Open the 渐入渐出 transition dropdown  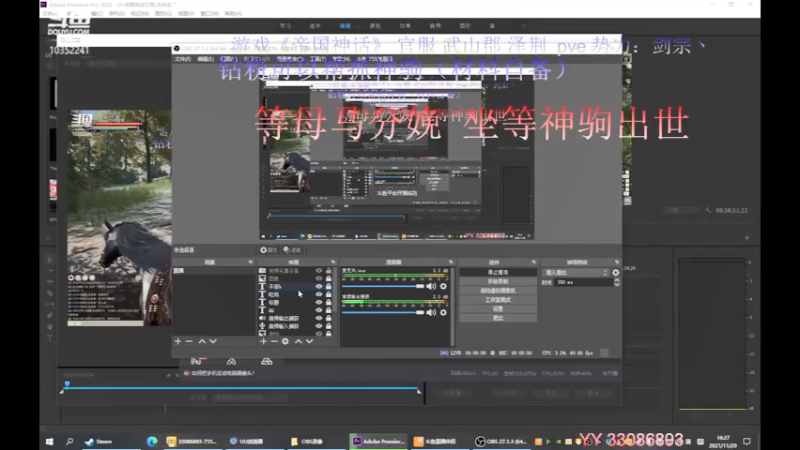(576, 272)
